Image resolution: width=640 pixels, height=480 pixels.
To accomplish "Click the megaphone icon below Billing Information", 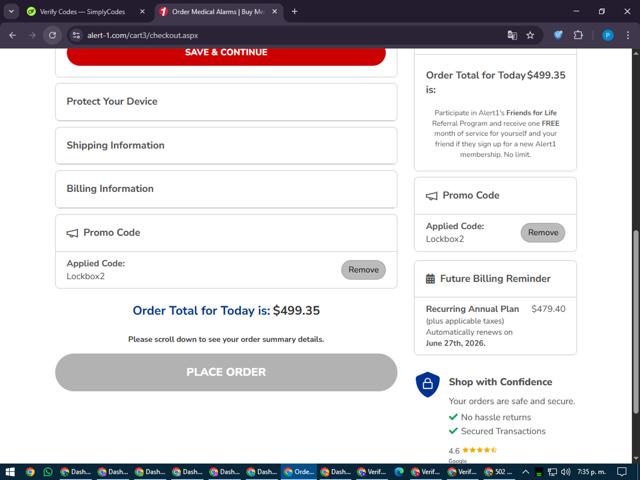I will 72,233.
